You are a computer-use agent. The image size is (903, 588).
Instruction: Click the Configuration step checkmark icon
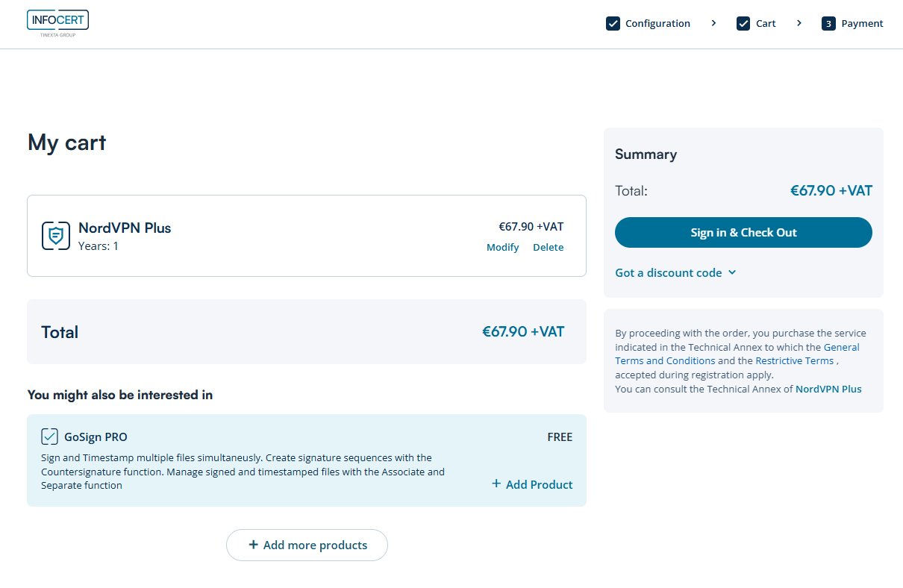point(613,24)
